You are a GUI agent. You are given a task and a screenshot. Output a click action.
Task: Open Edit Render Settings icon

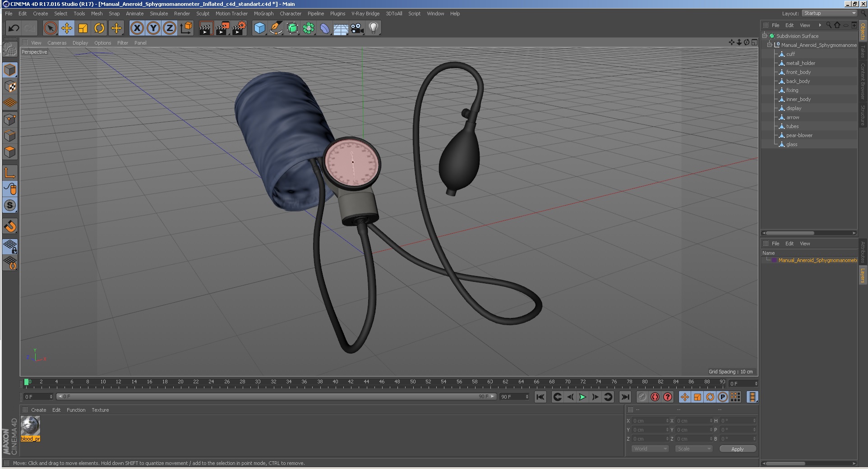(239, 28)
